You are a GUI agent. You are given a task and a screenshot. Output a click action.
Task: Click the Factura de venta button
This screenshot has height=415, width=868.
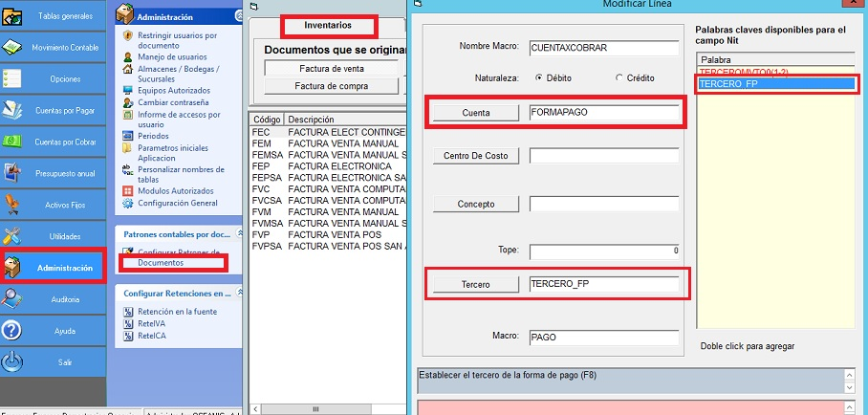pyautogui.click(x=331, y=68)
